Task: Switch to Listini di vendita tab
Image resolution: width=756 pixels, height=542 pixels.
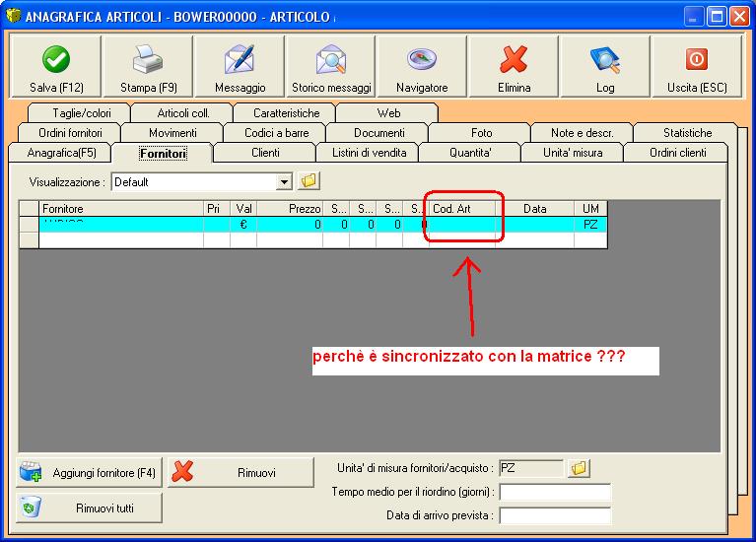Action: [369, 153]
